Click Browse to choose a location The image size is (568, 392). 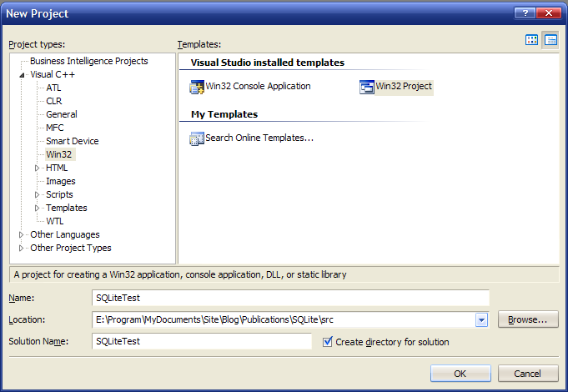[528, 319]
